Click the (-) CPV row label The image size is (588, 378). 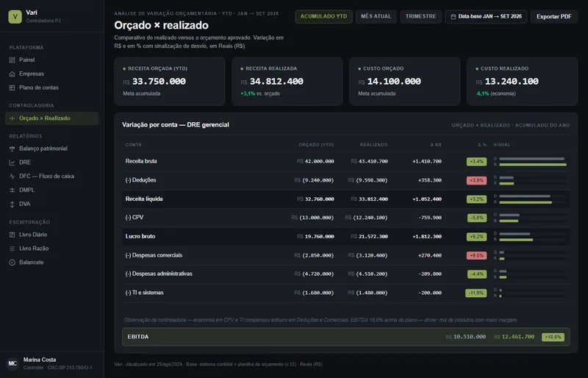click(135, 218)
